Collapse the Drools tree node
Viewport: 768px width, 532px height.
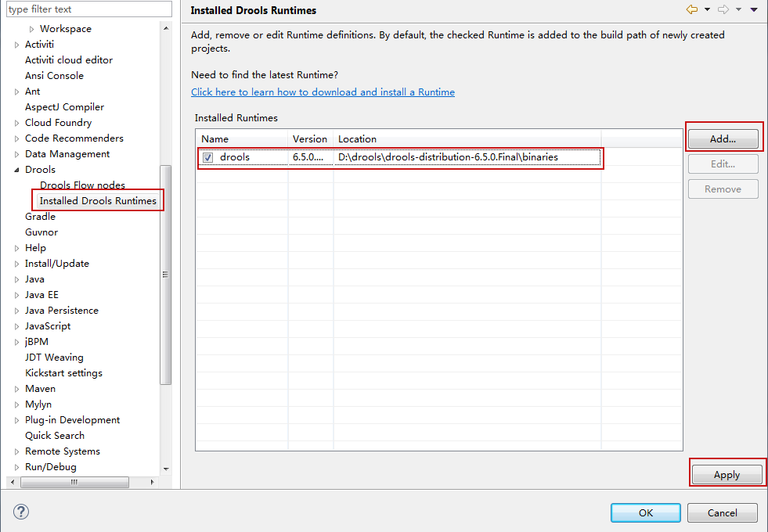17,170
